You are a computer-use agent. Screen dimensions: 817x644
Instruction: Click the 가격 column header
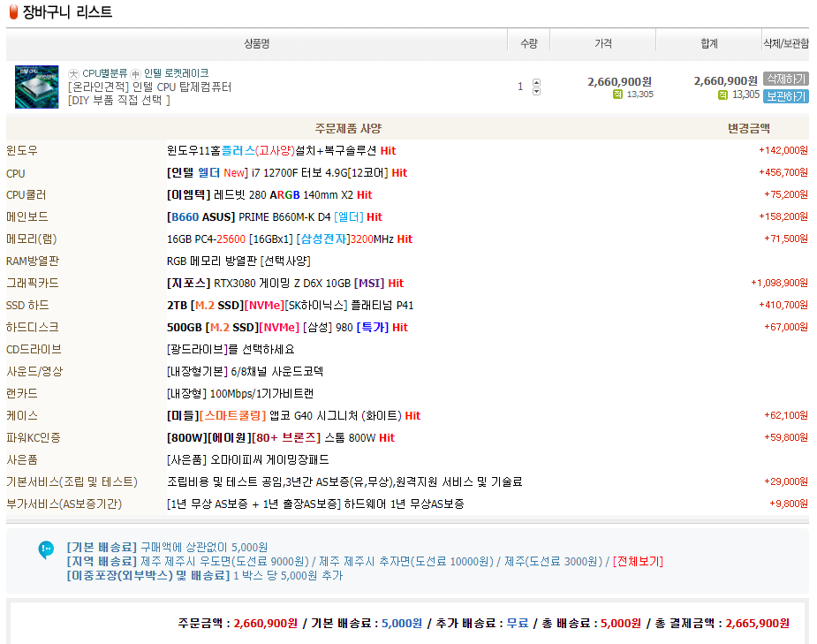(x=603, y=44)
